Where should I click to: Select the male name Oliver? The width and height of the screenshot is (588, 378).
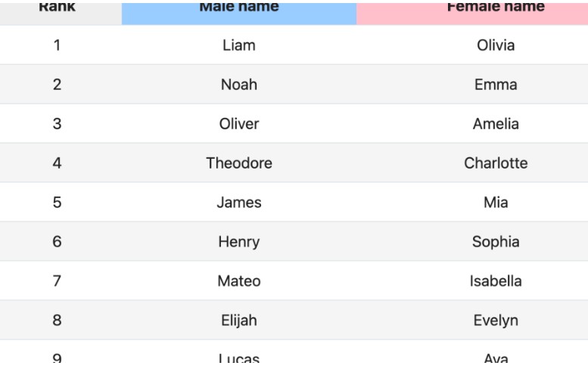(x=239, y=124)
